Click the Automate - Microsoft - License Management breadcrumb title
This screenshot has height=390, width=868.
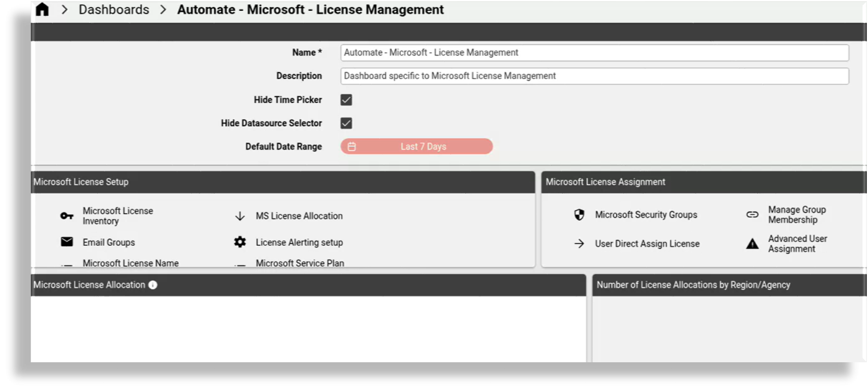click(310, 10)
